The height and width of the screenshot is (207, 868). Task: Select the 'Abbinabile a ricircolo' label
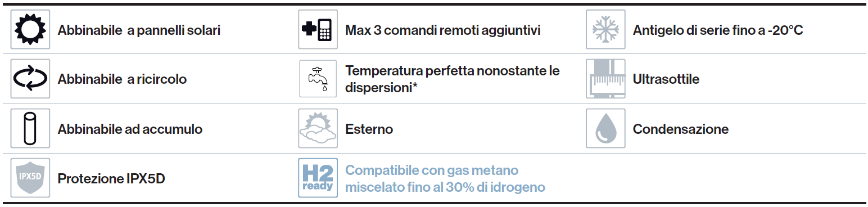point(122,79)
